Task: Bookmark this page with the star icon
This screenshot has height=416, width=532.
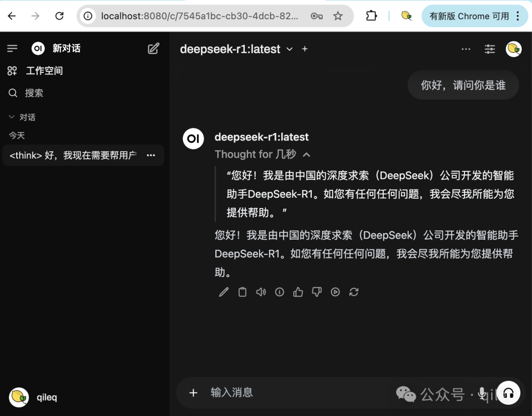Action: click(x=337, y=16)
